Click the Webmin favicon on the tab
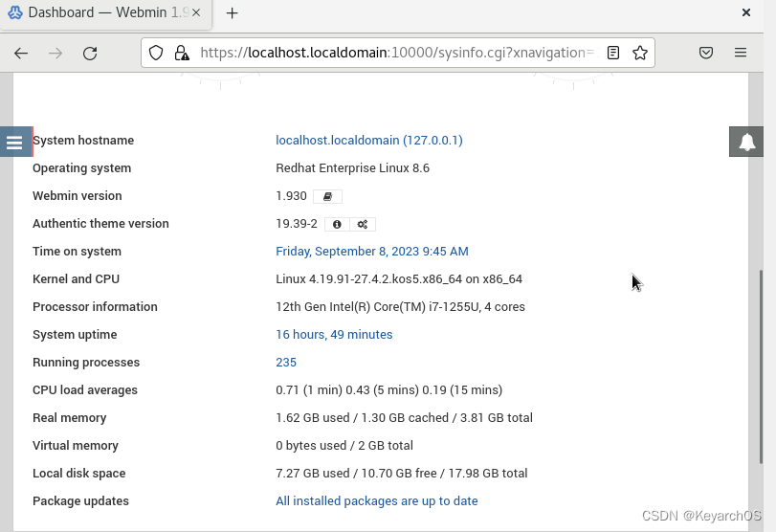This screenshot has width=776, height=532. [15, 12]
